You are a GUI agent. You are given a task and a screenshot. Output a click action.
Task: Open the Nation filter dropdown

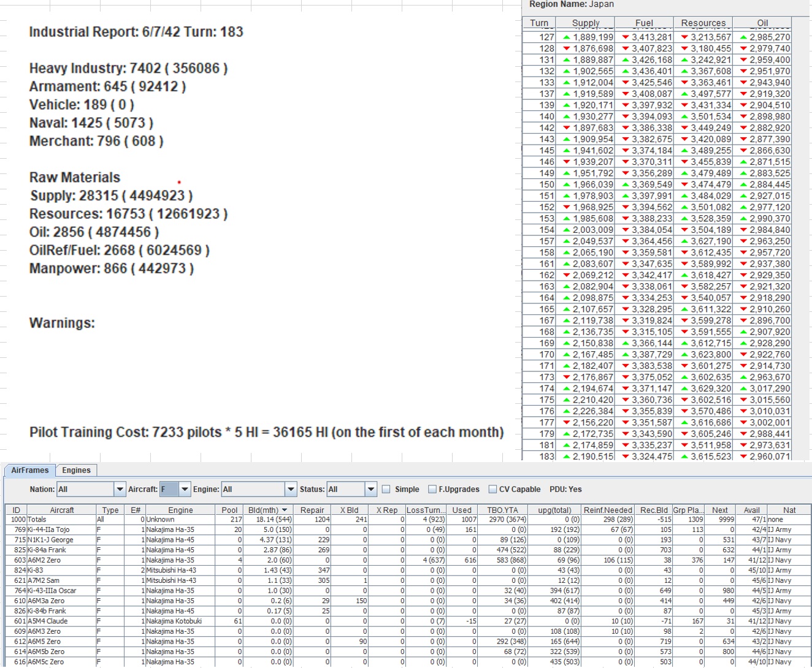(120, 489)
